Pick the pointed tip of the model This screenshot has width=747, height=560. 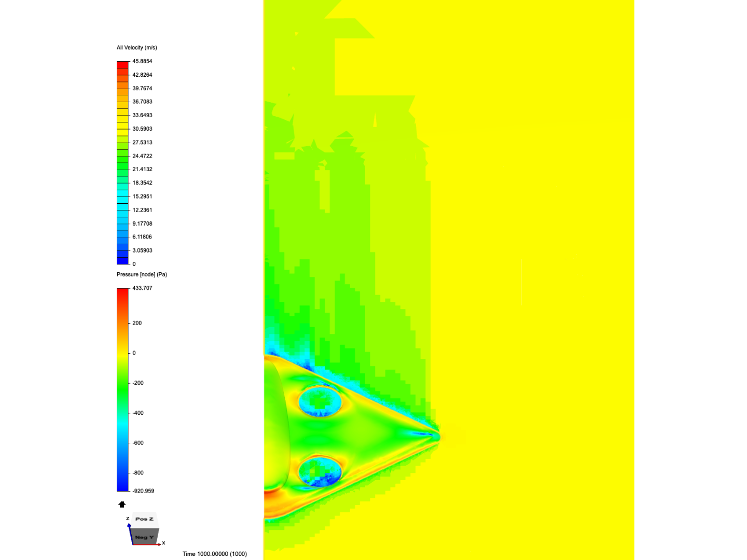pyautogui.click(x=437, y=436)
